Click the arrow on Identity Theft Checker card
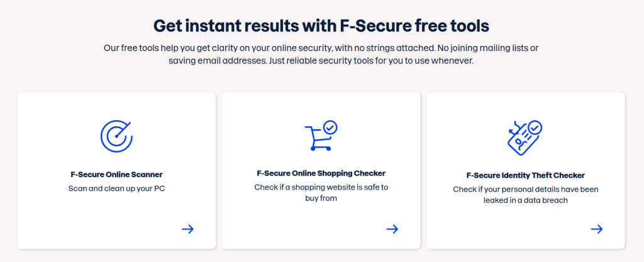Image resolution: width=644 pixels, height=262 pixels. [x=597, y=229]
